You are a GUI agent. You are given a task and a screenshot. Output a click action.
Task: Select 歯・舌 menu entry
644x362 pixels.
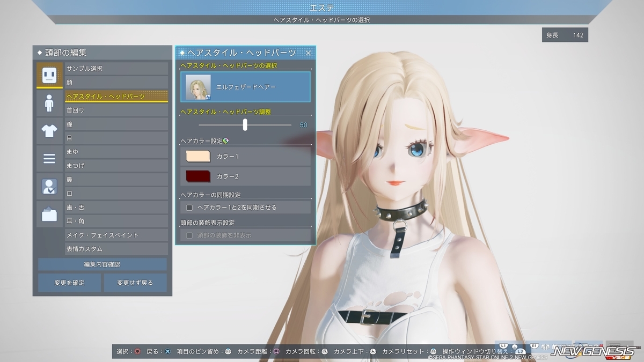pyautogui.click(x=116, y=207)
